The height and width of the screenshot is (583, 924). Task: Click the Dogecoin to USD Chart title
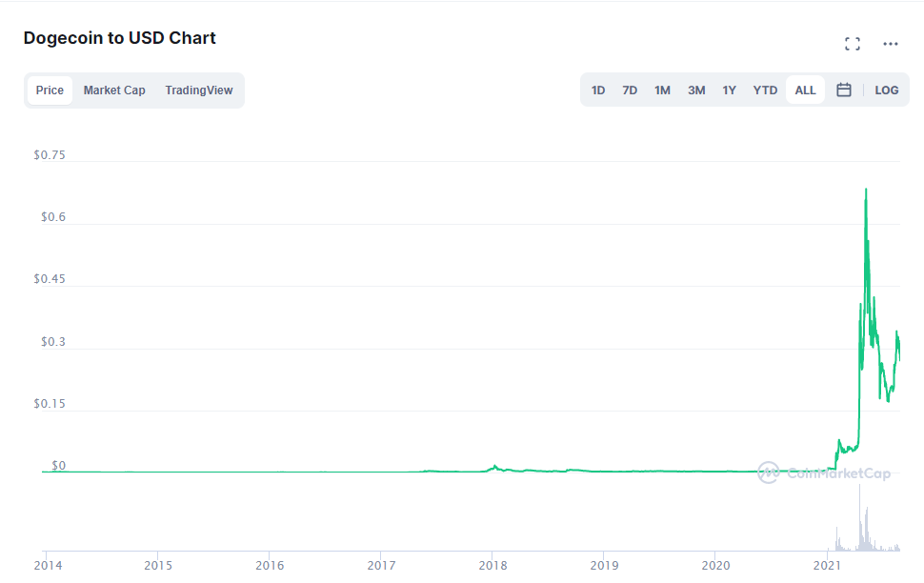pyautogui.click(x=120, y=38)
